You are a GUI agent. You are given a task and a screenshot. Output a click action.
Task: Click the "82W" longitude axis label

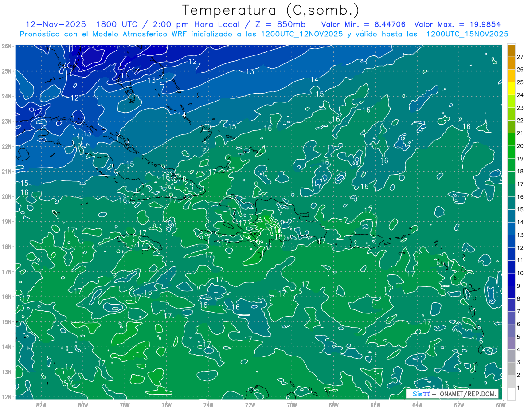pyautogui.click(x=41, y=405)
